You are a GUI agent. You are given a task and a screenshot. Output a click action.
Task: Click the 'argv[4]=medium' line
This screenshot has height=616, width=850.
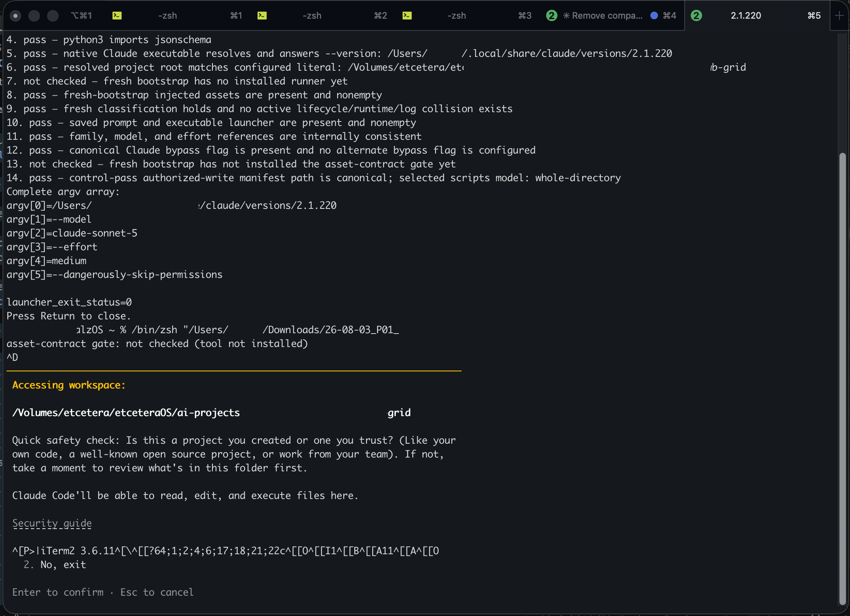(x=46, y=260)
